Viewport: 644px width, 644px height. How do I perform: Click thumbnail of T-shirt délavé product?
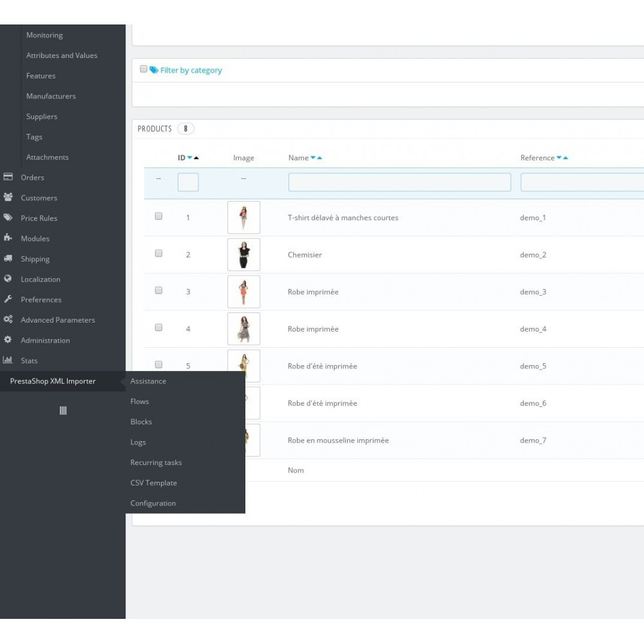pos(243,217)
